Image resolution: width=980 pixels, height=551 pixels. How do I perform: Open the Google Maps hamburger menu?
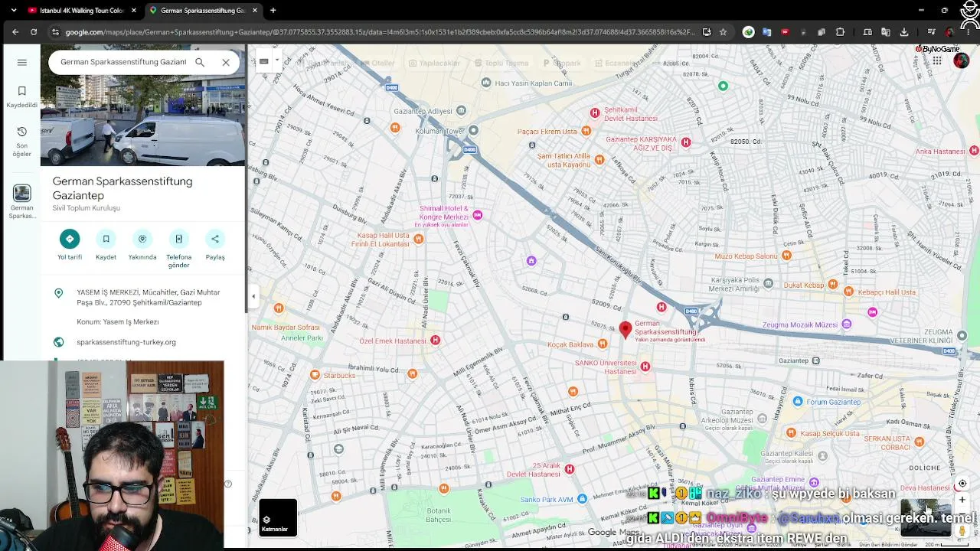point(21,62)
